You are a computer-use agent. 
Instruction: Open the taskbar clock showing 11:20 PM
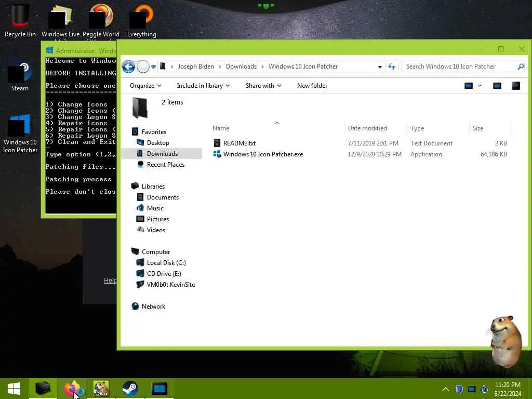(508, 389)
